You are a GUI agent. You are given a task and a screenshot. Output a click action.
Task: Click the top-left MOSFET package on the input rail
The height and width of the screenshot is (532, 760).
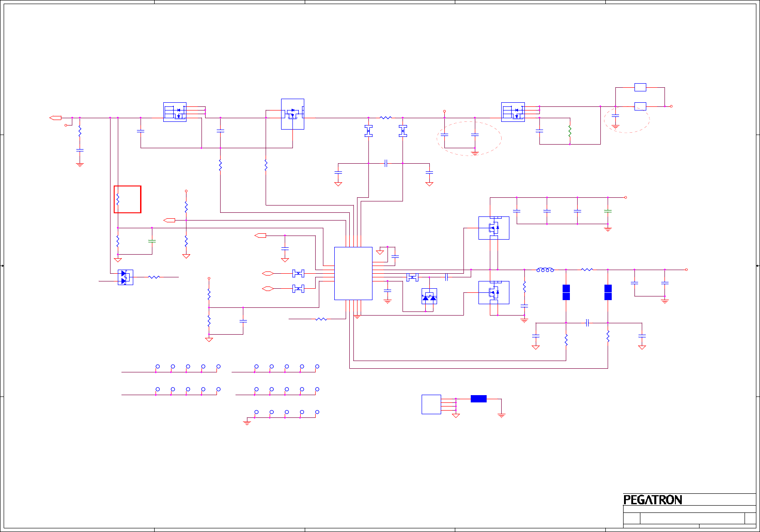coord(175,112)
